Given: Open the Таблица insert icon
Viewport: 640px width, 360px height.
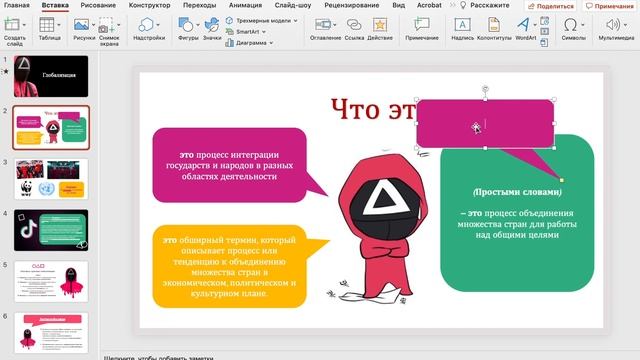Looking at the screenshot, I should [47, 25].
